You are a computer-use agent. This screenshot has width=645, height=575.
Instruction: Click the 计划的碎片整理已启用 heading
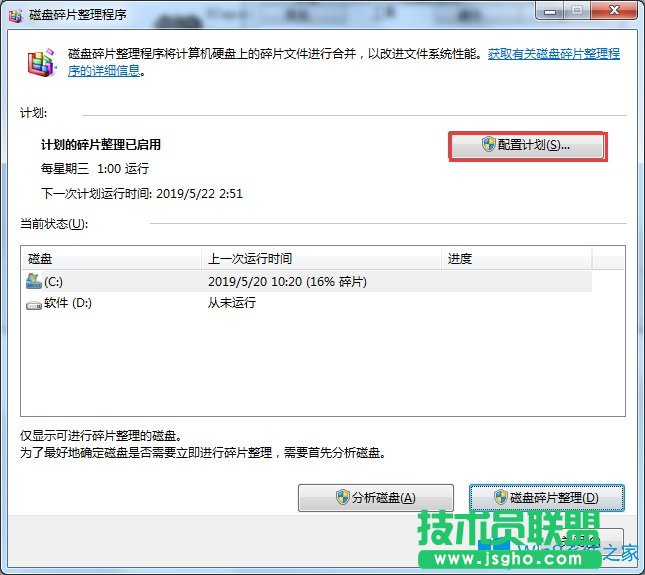pos(101,144)
